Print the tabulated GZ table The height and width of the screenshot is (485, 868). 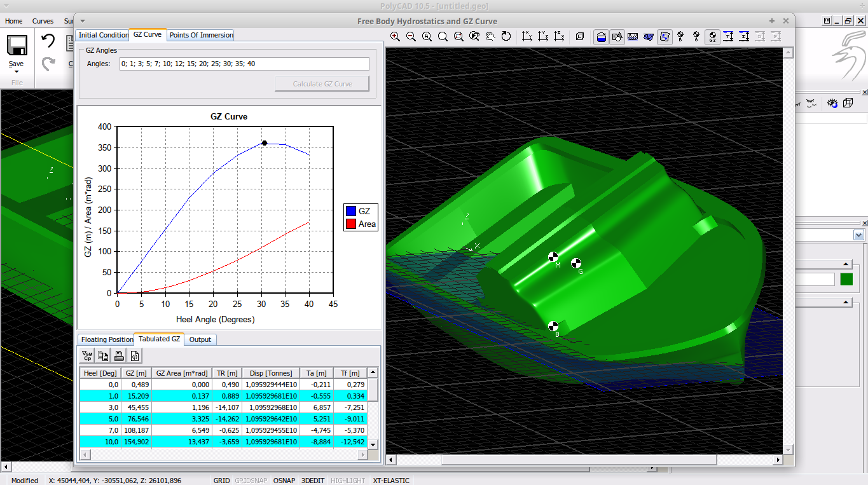point(119,355)
